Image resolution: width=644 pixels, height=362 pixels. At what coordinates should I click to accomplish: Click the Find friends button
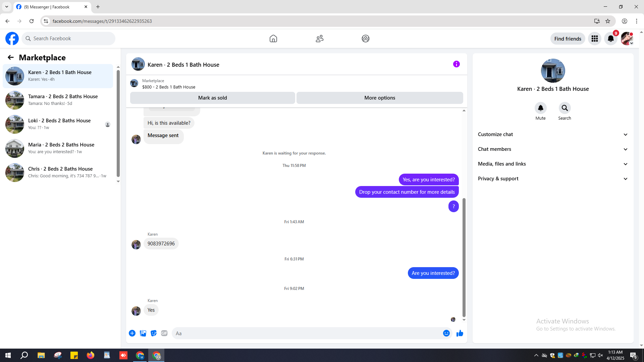pos(568,39)
